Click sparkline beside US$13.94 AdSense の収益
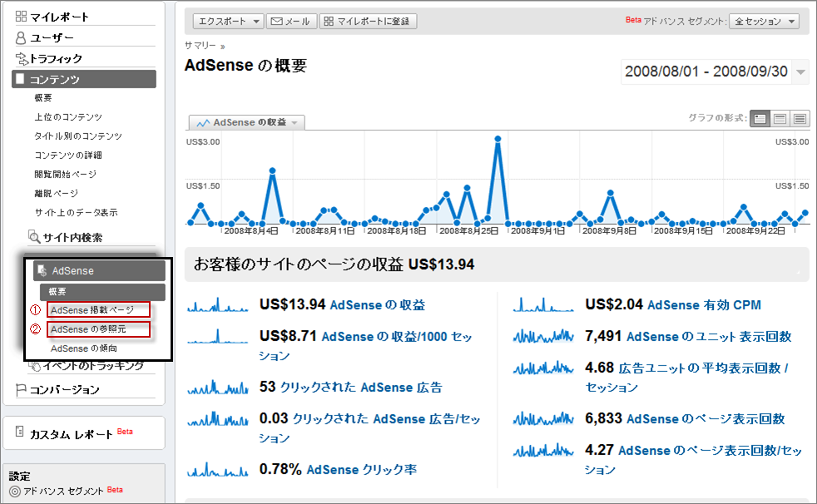 point(218,304)
